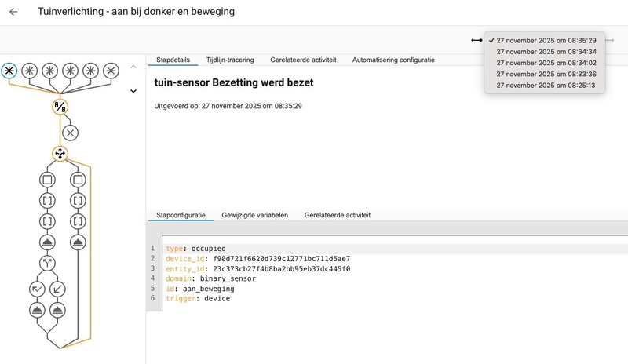Select the third trigger asterisk node

(x=49, y=71)
